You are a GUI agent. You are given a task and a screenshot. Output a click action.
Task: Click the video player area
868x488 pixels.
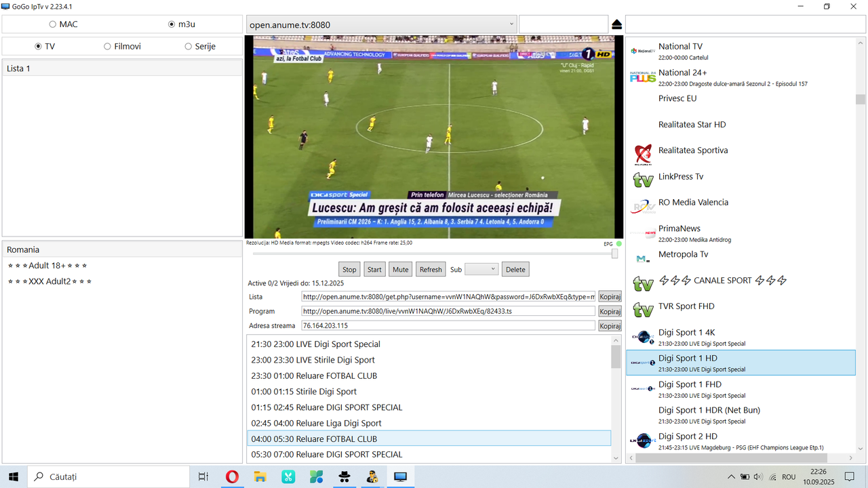coord(434,136)
